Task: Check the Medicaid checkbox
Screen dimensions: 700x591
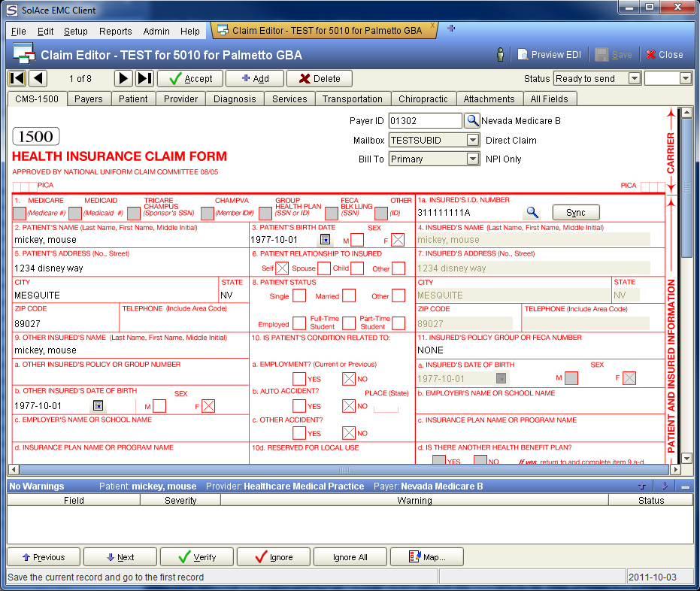Action: pyautogui.click(x=75, y=214)
